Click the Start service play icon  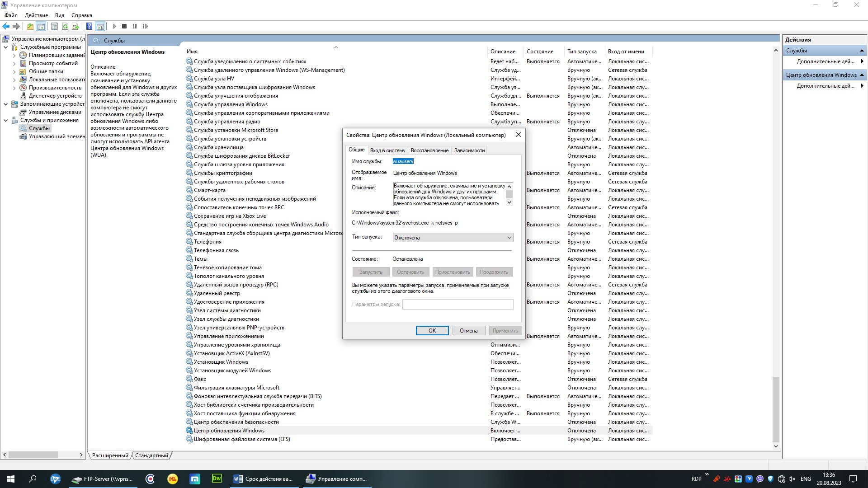[114, 26]
